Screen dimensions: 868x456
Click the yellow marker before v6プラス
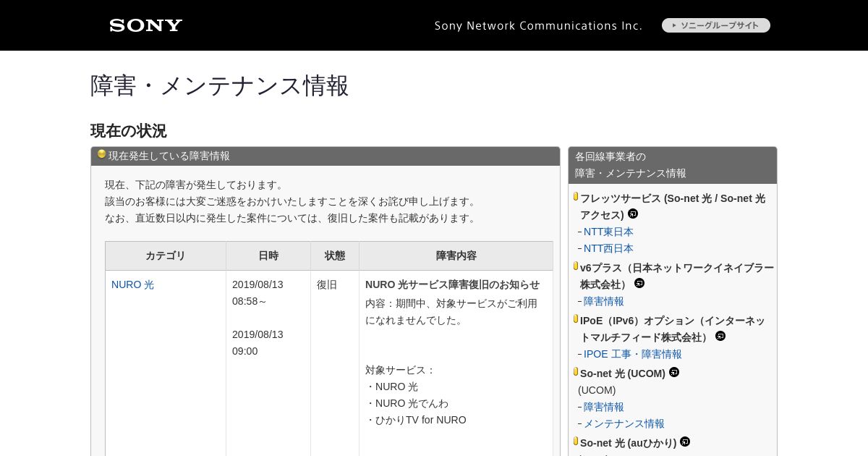point(576,266)
